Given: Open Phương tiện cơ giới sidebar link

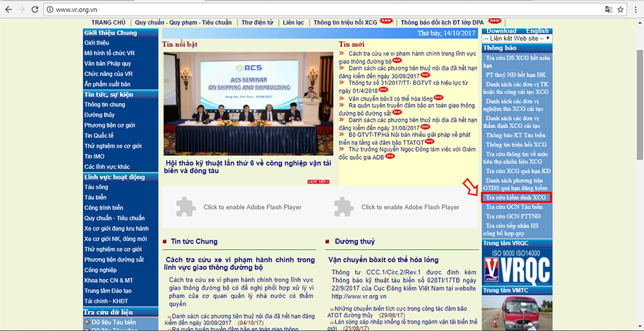Looking at the screenshot, I should tap(109, 126).
